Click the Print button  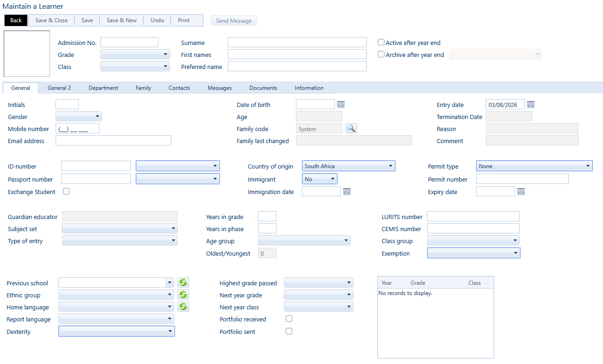point(184,20)
